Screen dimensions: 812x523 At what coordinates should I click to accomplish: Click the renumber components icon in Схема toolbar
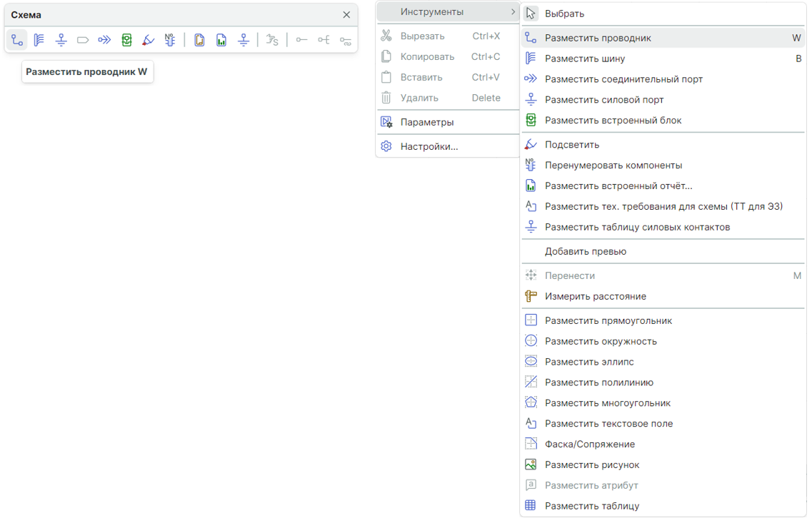click(170, 40)
